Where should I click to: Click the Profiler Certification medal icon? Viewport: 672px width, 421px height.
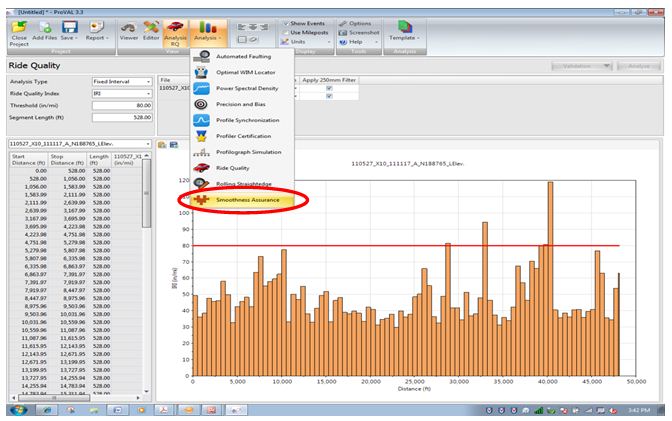(201, 136)
